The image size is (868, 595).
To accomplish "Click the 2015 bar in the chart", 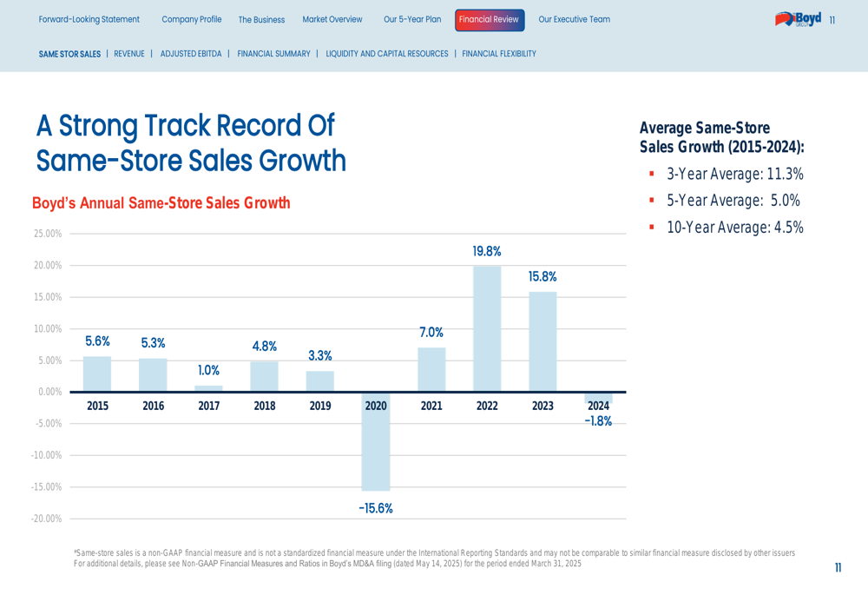I will click(x=97, y=374).
